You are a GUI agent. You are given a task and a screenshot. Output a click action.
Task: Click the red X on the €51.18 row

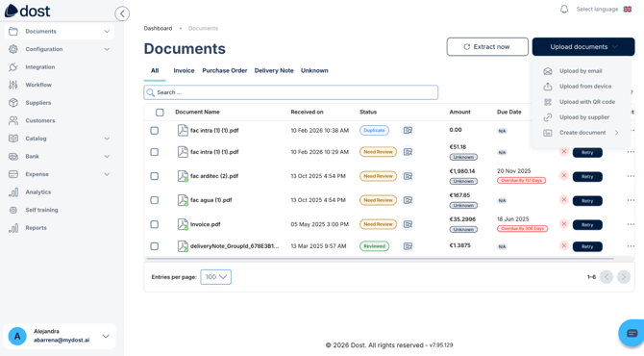(x=564, y=152)
